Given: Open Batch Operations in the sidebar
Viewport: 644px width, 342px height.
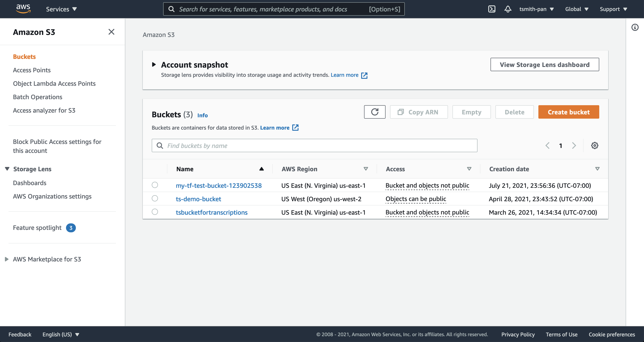Looking at the screenshot, I should click(x=38, y=97).
